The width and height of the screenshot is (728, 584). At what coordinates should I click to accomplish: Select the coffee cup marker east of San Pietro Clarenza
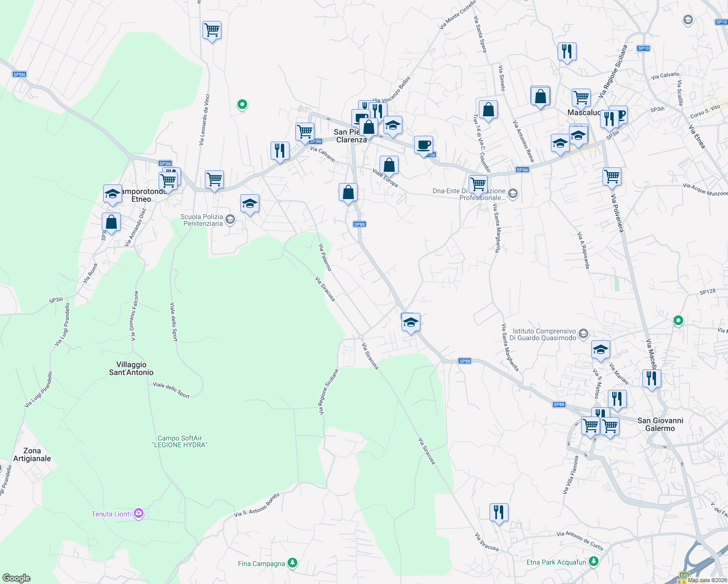click(423, 146)
